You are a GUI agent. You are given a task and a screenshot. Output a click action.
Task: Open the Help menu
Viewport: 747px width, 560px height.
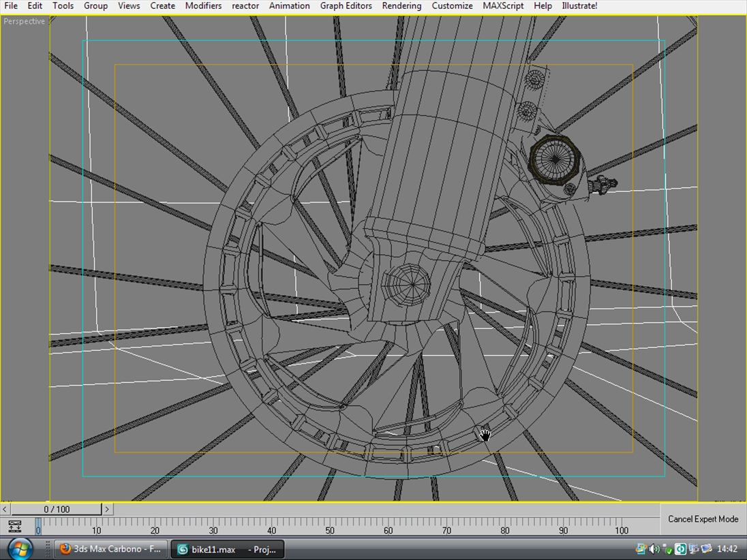pos(543,5)
